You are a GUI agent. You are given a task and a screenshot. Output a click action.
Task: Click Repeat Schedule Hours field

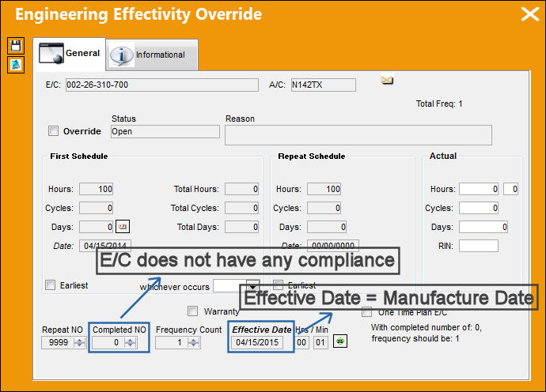pyautogui.click(x=324, y=189)
